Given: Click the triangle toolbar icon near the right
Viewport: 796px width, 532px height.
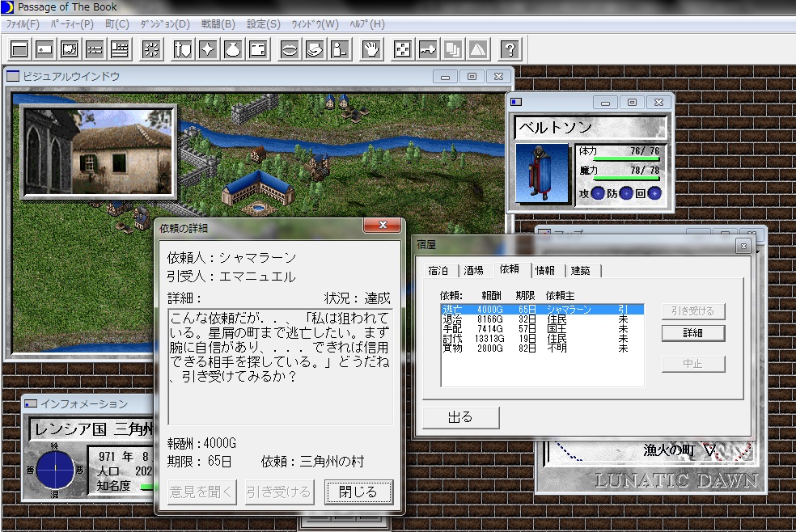Looking at the screenshot, I should (x=479, y=49).
